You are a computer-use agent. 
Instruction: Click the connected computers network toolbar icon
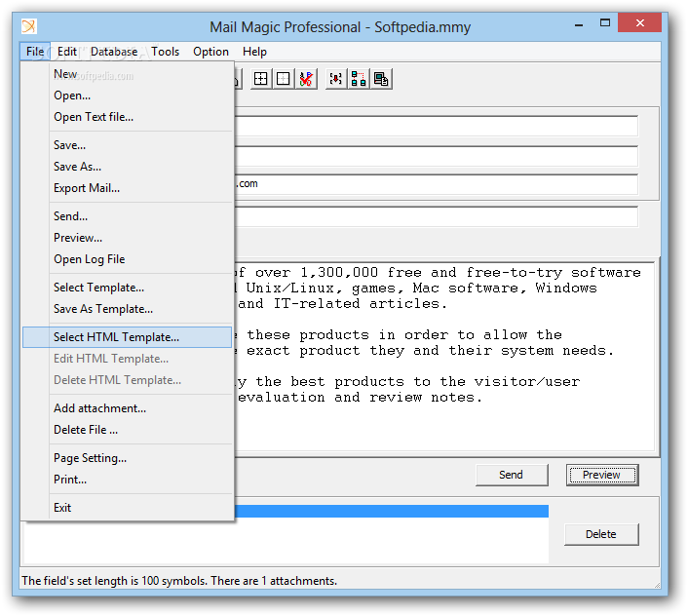(x=359, y=79)
